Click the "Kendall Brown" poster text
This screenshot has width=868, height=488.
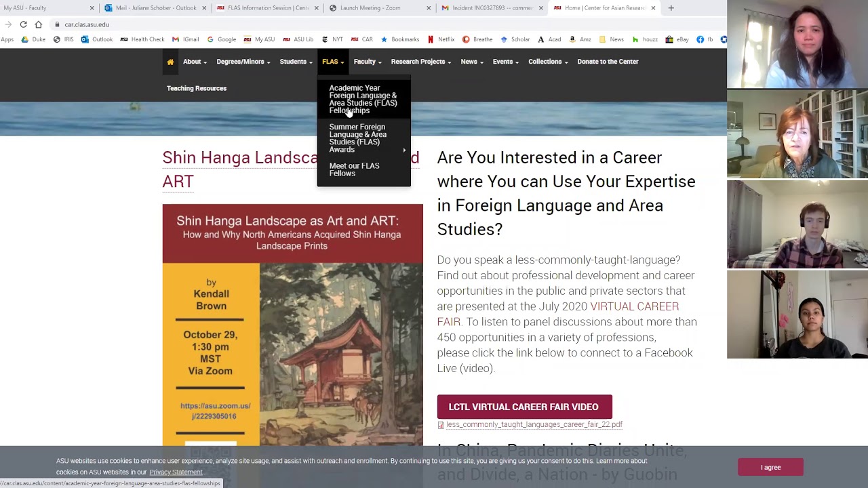pyautogui.click(x=211, y=300)
